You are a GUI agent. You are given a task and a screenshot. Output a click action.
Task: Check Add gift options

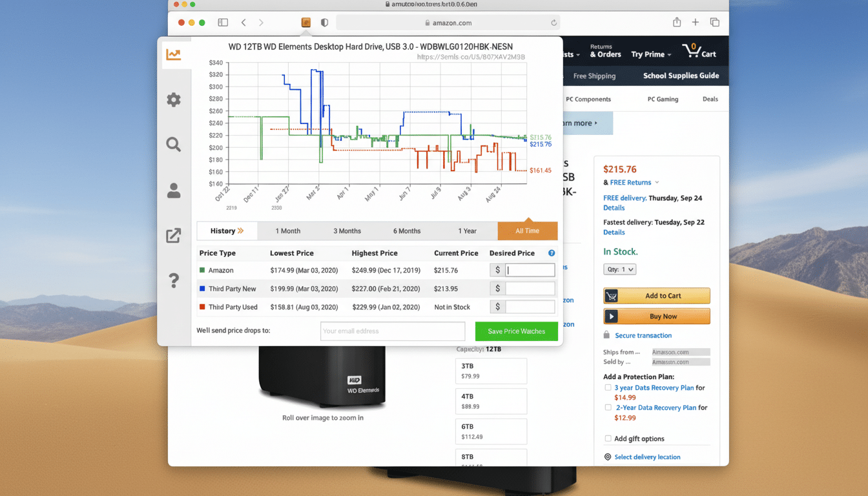tap(608, 438)
